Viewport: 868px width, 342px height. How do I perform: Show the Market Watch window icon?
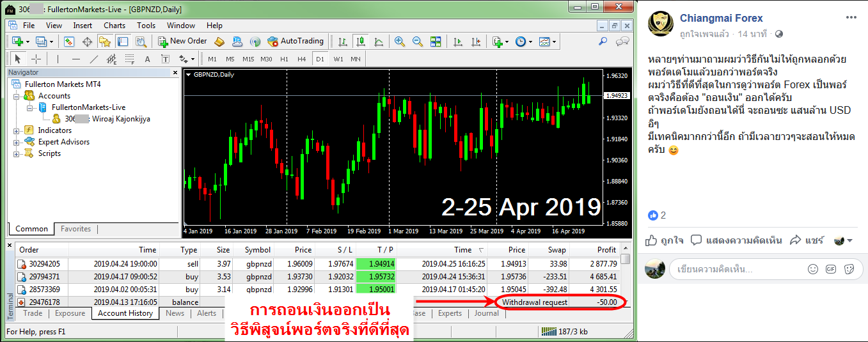(x=69, y=42)
